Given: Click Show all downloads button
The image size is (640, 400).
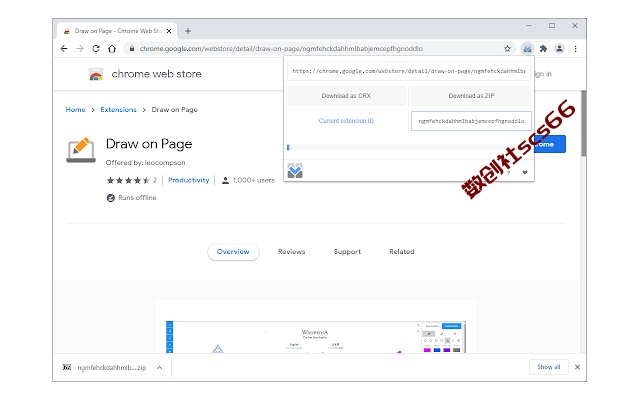Looking at the screenshot, I should (549, 367).
